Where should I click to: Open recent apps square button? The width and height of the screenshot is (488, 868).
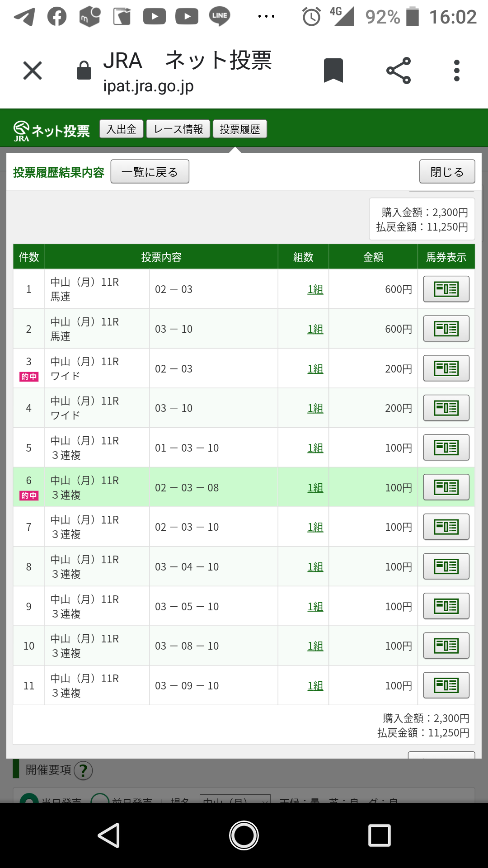point(380,835)
